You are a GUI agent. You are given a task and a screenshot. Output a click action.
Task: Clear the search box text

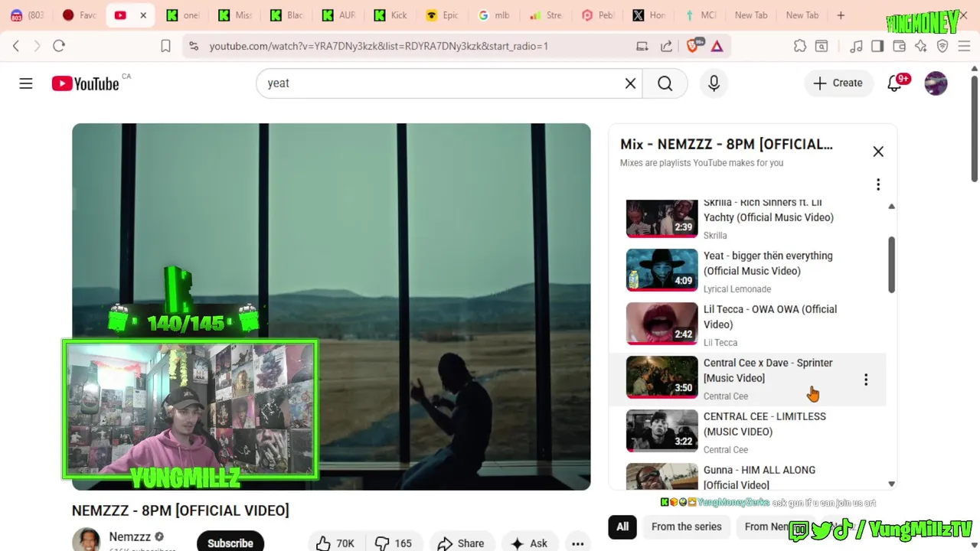point(630,83)
